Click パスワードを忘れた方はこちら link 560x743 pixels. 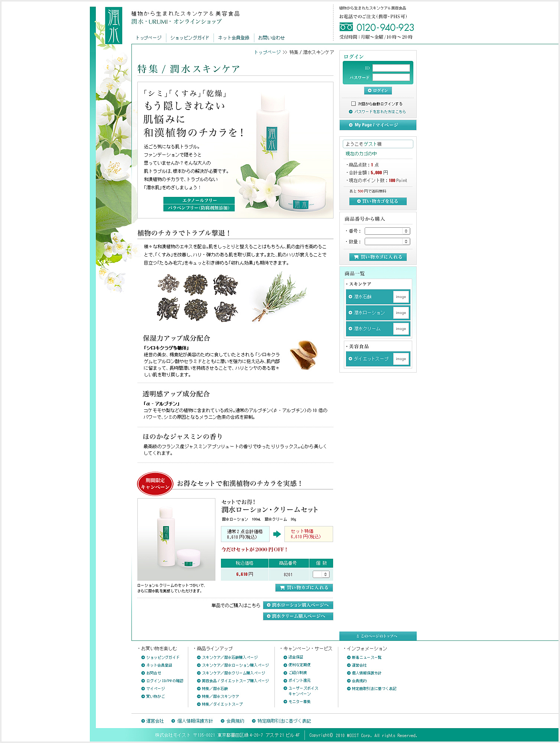tap(377, 111)
